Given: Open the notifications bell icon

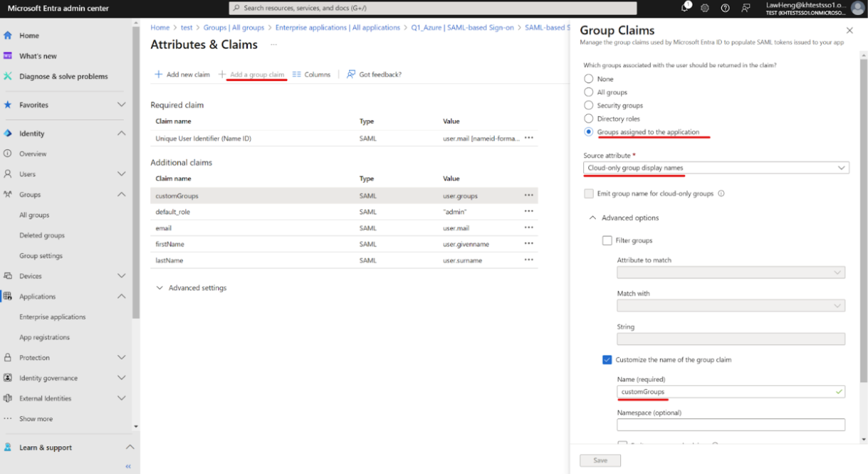Looking at the screenshot, I should [x=685, y=8].
